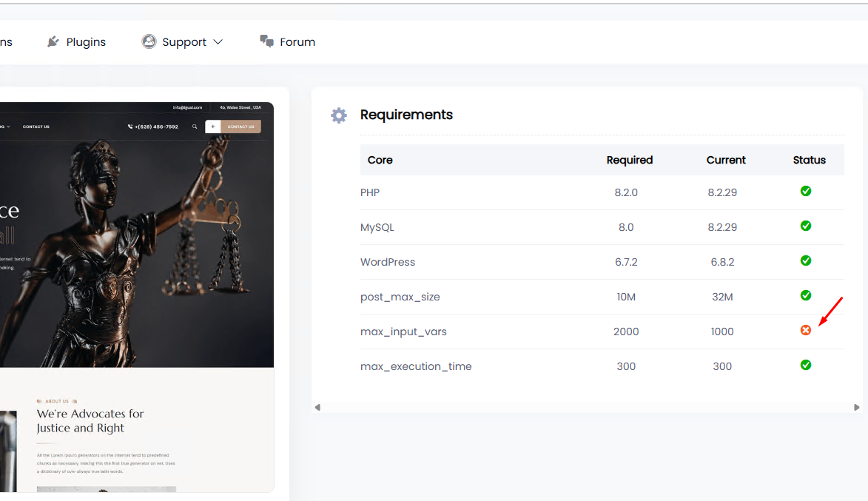The height and width of the screenshot is (501, 868).
Task: Click MySQL required value 8.0
Action: coord(626,227)
